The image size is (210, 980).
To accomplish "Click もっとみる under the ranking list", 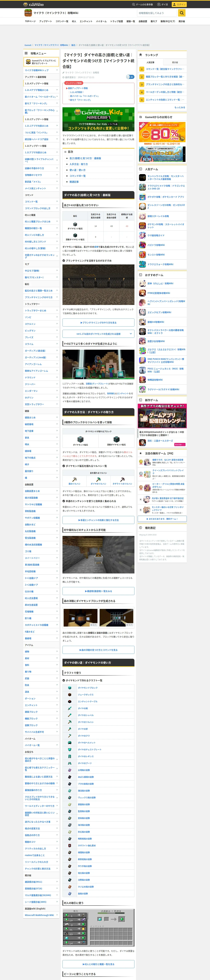I will [x=180, y=107].
